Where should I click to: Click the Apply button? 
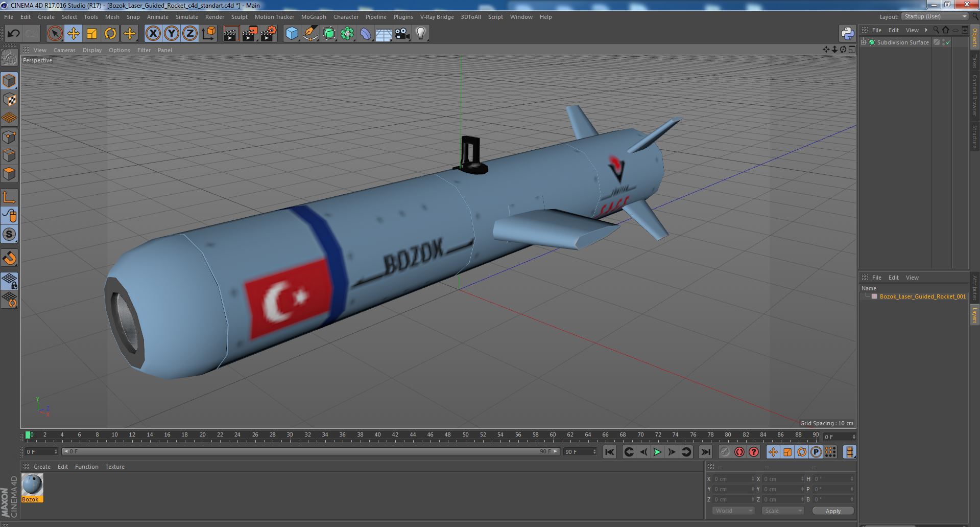[833, 511]
